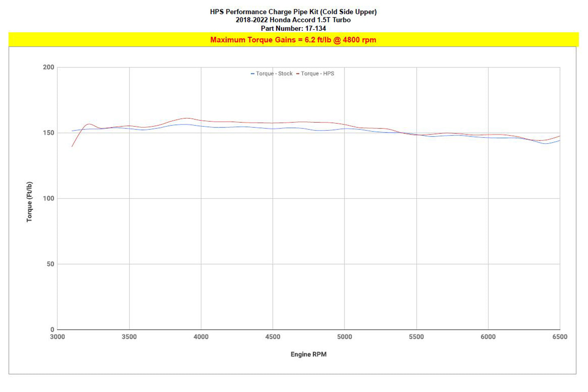The width and height of the screenshot is (588, 392).
Task: Click the 5000 tick label on the X-axis
Action: point(345,337)
